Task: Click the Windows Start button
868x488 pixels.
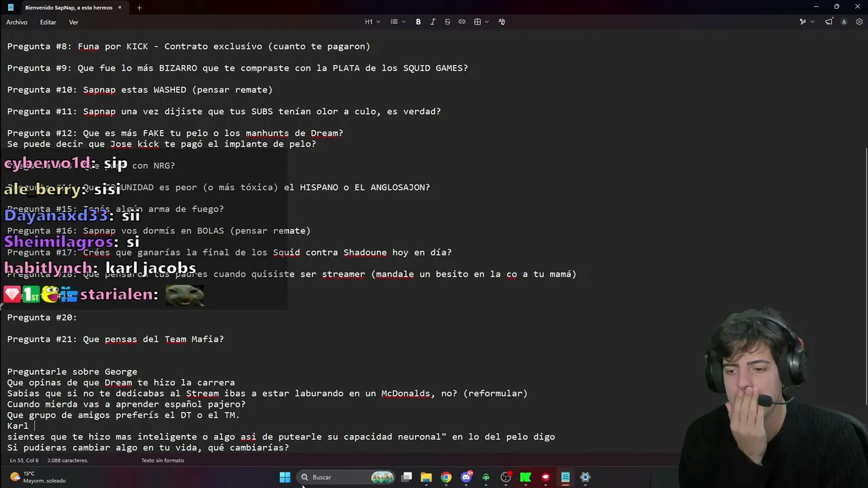Action: (x=285, y=477)
